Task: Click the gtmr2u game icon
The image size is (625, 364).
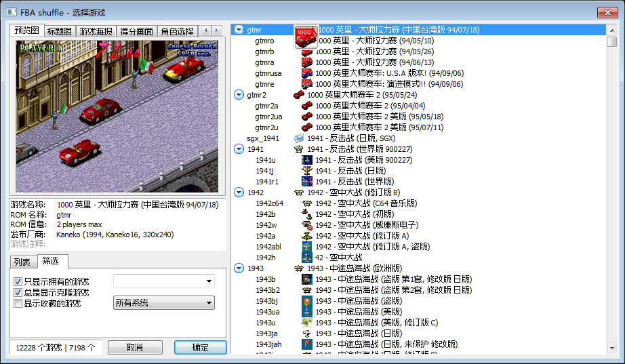Action: (x=306, y=127)
